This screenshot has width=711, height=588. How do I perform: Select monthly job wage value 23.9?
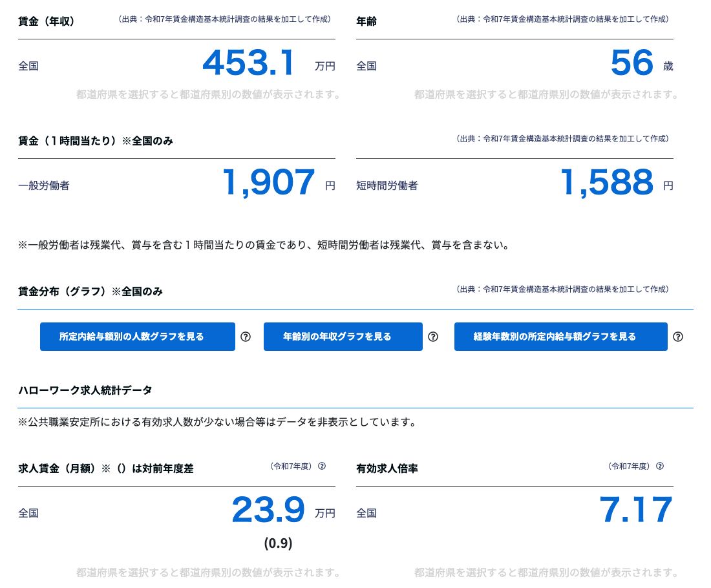tap(268, 510)
